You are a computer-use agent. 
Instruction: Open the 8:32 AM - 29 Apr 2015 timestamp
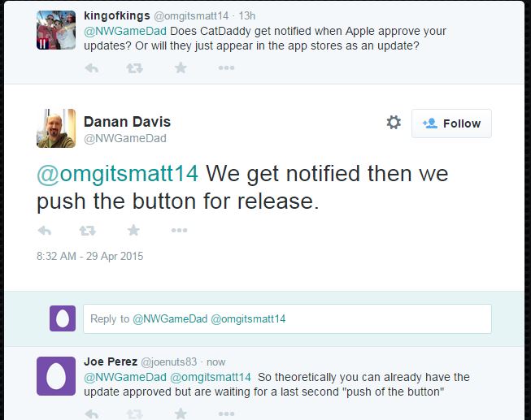(x=89, y=256)
